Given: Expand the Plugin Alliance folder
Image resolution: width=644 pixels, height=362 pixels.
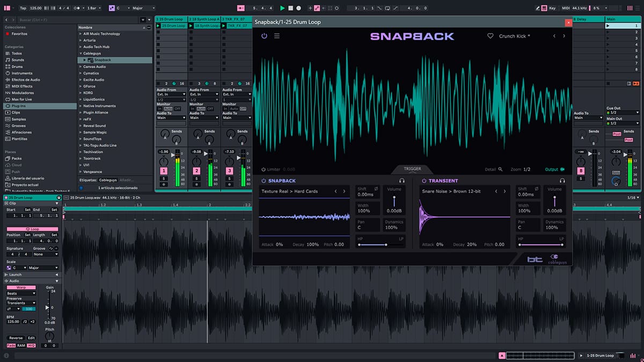Looking at the screenshot, I should 80,113.
